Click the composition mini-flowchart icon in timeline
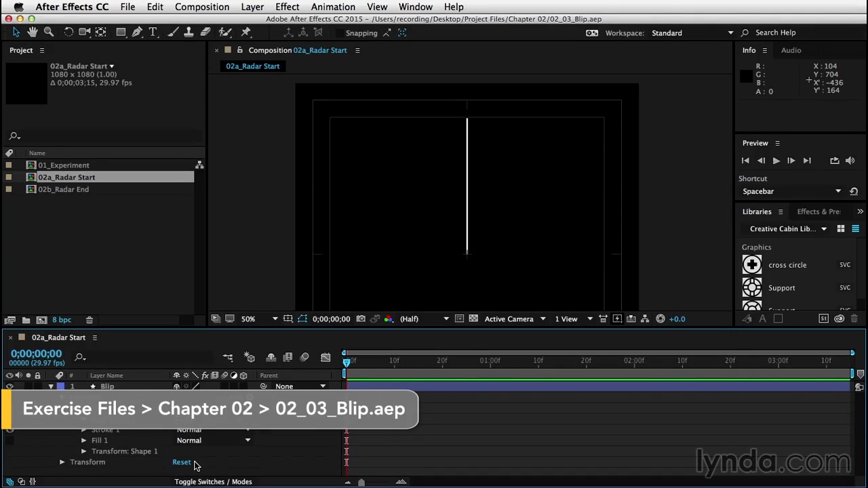This screenshot has width=868, height=488. coord(228,357)
